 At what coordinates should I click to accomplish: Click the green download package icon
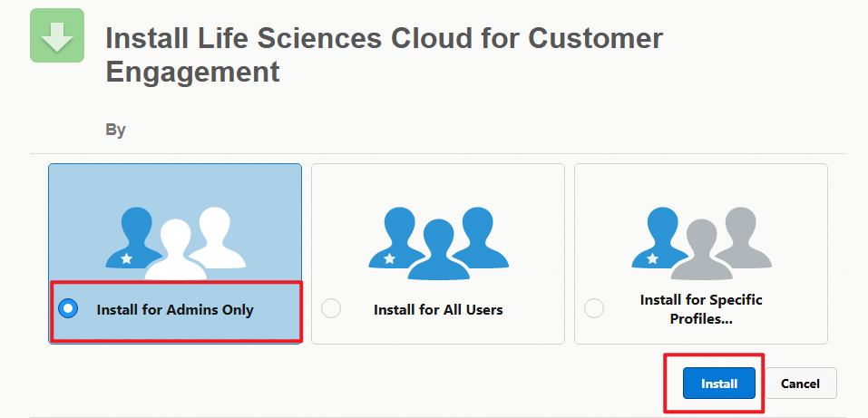coord(57,35)
